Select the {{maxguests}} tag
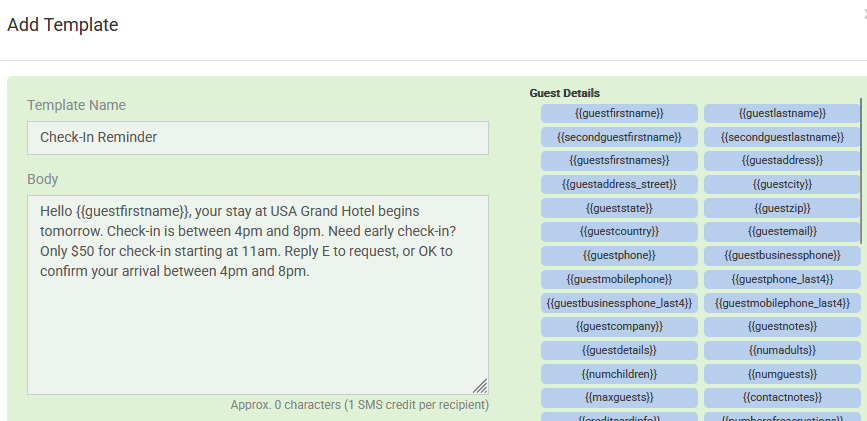 (619, 398)
